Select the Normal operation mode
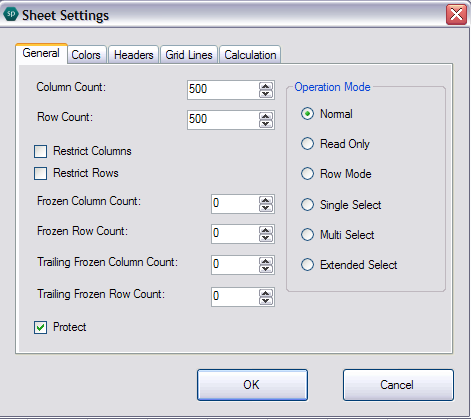 pyautogui.click(x=307, y=114)
